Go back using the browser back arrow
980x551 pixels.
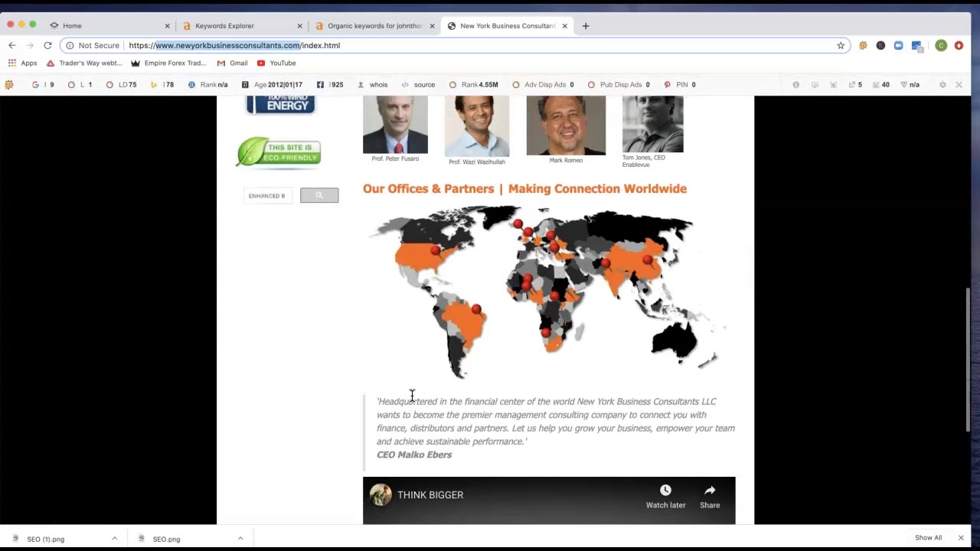coord(12,45)
